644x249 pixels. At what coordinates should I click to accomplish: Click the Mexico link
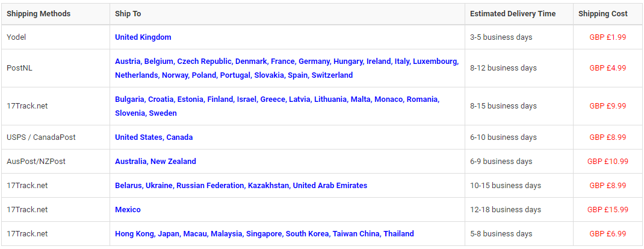point(128,210)
